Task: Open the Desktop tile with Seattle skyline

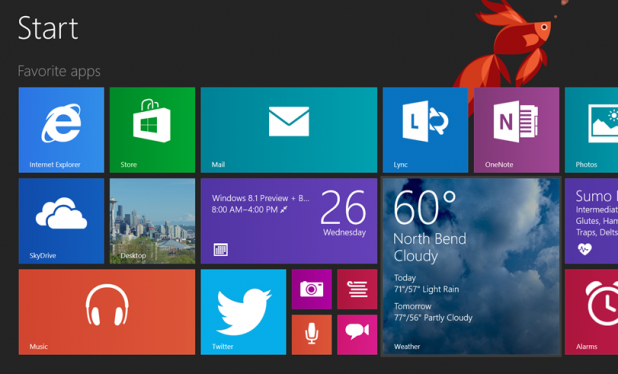Action: pos(152,221)
